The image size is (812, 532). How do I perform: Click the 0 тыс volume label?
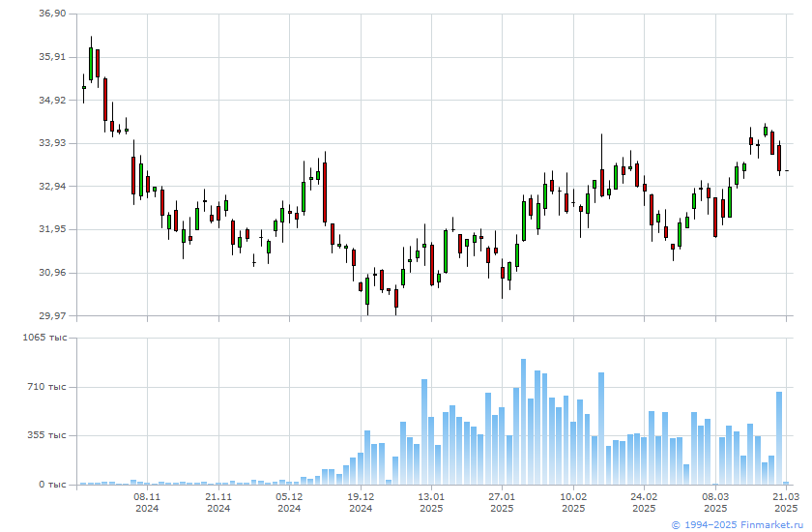(x=52, y=485)
